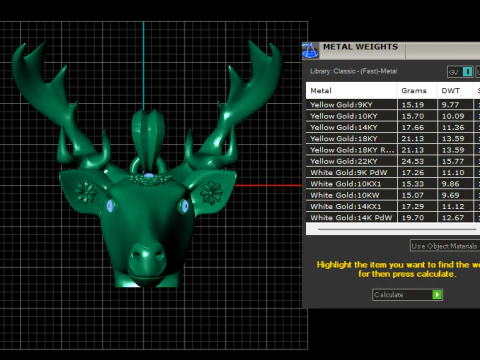
Task: Click the 9.69 DWT cell
Action: coord(455,195)
